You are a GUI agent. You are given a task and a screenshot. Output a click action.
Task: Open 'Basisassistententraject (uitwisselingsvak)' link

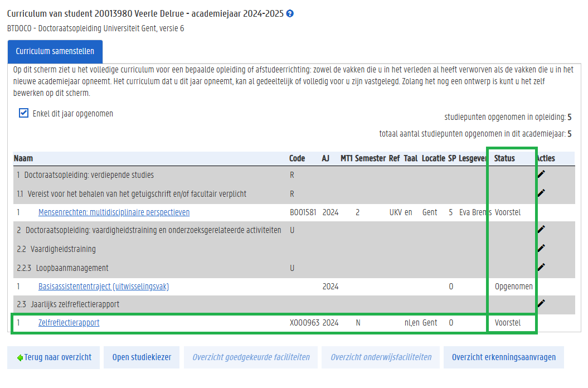point(103,287)
